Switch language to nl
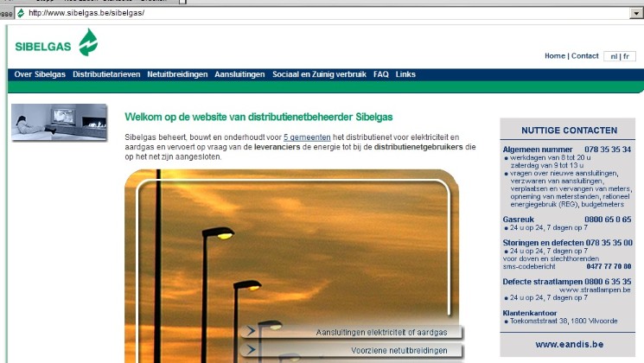 click(x=613, y=56)
